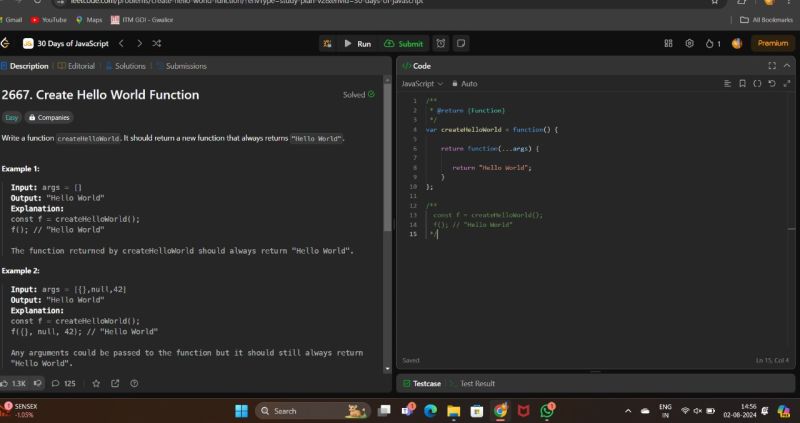The height and width of the screenshot is (423, 800).
Task: Open the notes icon beside timer
Action: coord(461,43)
